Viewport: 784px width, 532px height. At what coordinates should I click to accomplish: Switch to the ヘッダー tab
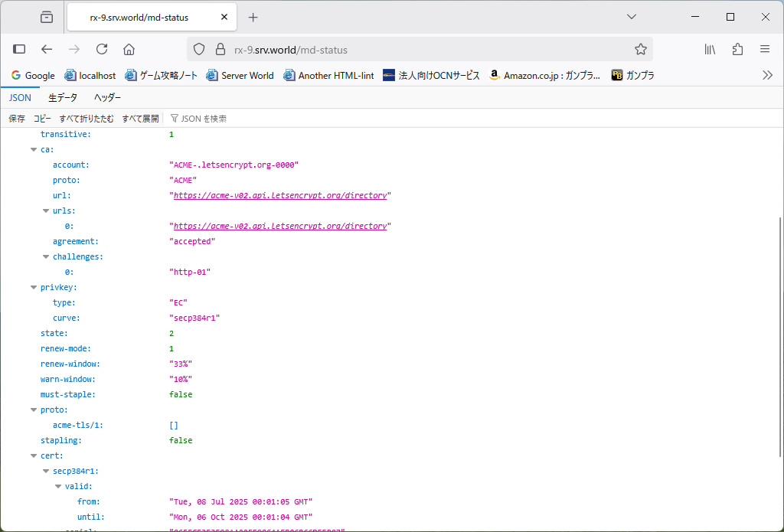pos(107,97)
